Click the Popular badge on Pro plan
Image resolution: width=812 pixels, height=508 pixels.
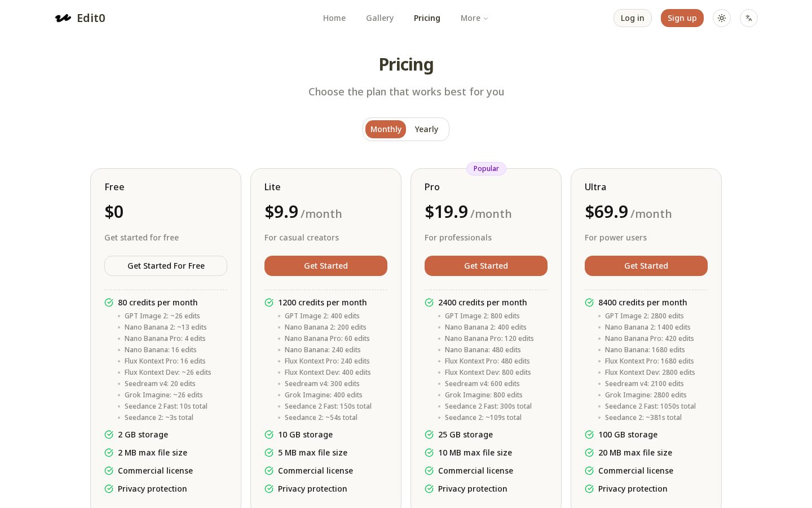pyautogui.click(x=486, y=169)
